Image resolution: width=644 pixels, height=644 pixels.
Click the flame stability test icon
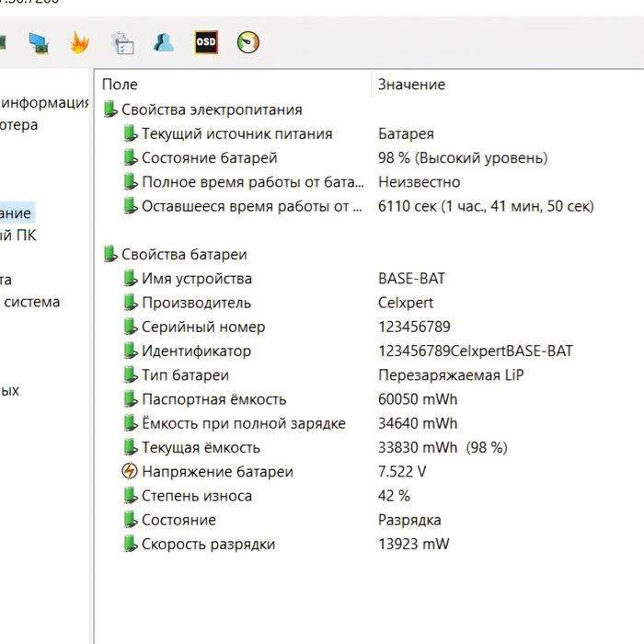point(79,42)
